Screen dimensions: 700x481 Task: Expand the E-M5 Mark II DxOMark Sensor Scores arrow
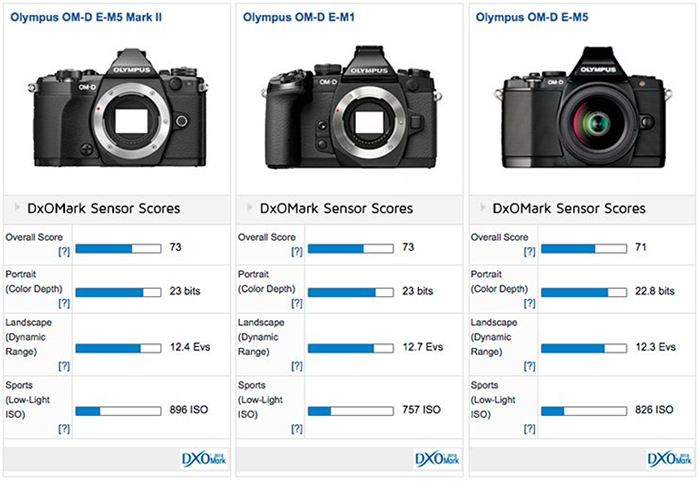click(x=16, y=209)
